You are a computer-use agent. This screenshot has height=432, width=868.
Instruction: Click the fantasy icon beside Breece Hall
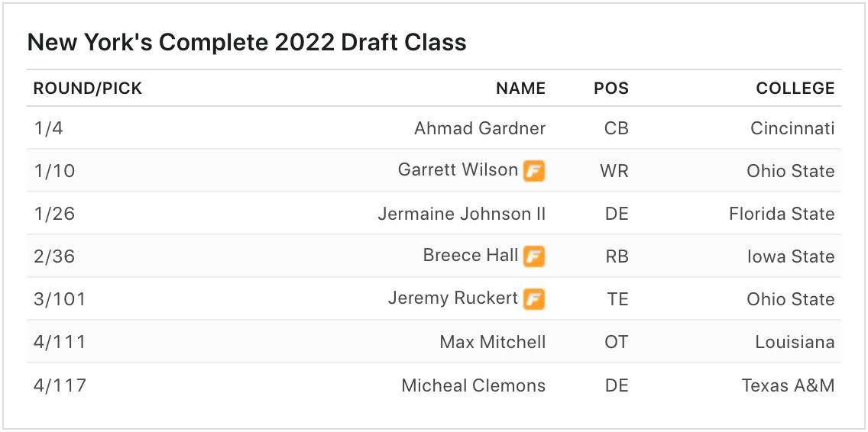click(534, 257)
